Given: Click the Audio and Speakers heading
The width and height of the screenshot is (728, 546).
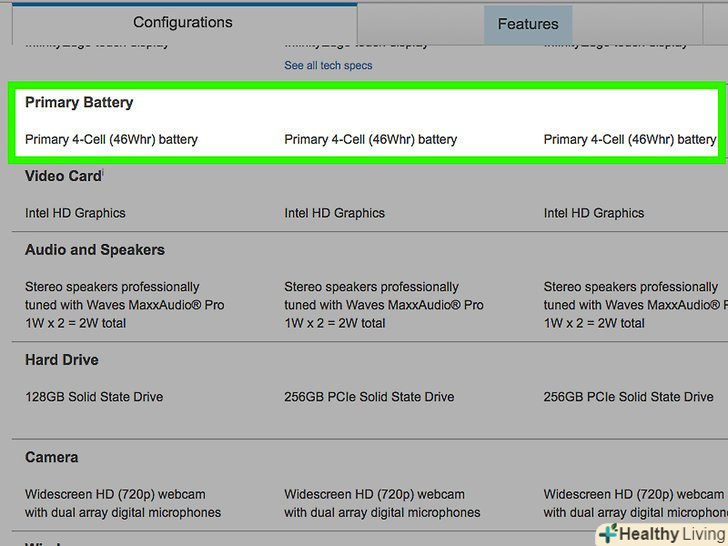Looking at the screenshot, I should pos(95,250).
